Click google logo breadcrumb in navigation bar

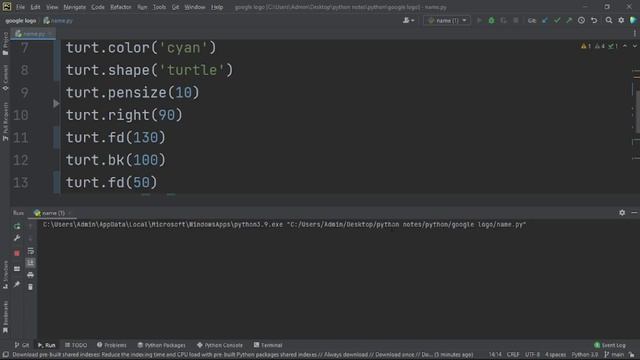[x=21, y=20]
